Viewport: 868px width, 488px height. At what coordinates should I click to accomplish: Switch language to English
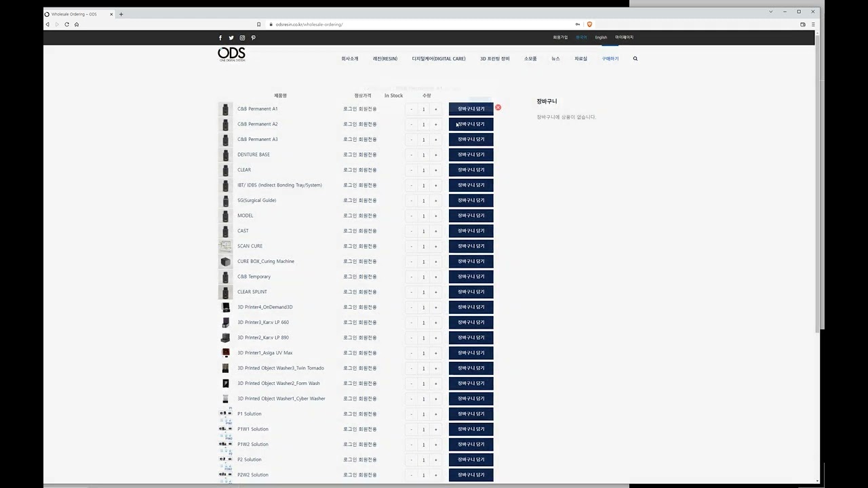pos(601,37)
